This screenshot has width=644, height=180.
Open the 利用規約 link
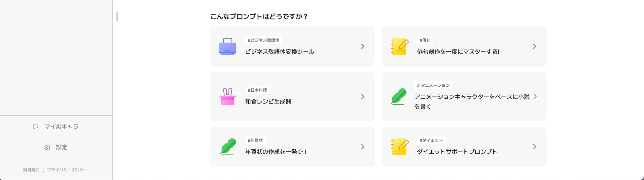coord(31,170)
